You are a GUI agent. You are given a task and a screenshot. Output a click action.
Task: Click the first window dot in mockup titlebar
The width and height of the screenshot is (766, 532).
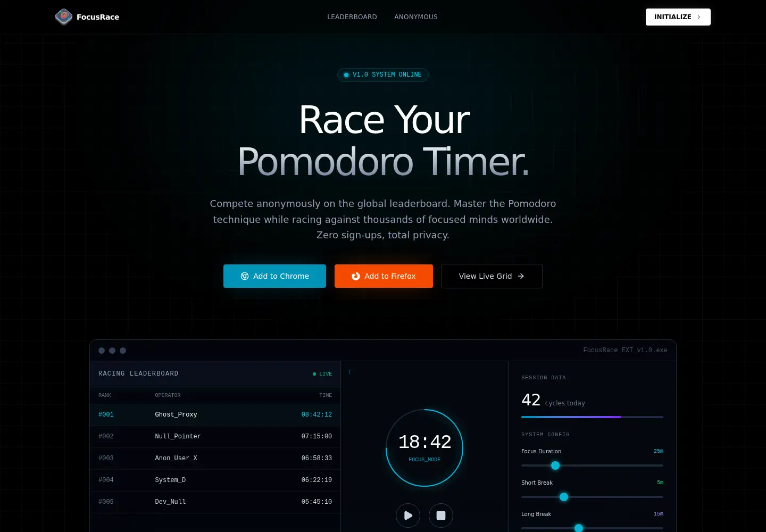[102, 351]
